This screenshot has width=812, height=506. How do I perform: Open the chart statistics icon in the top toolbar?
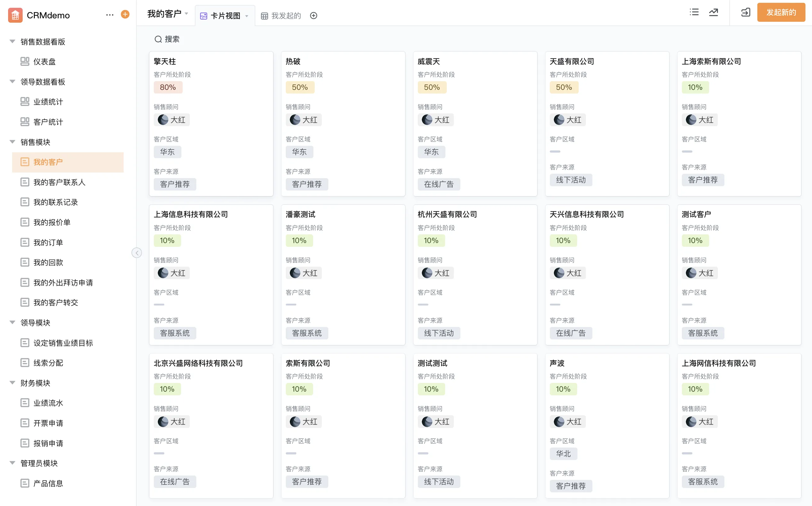[x=713, y=12]
